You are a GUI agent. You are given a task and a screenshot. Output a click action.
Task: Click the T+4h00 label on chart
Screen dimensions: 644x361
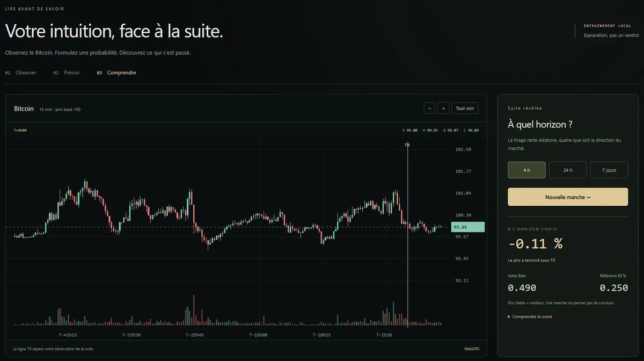20,130
